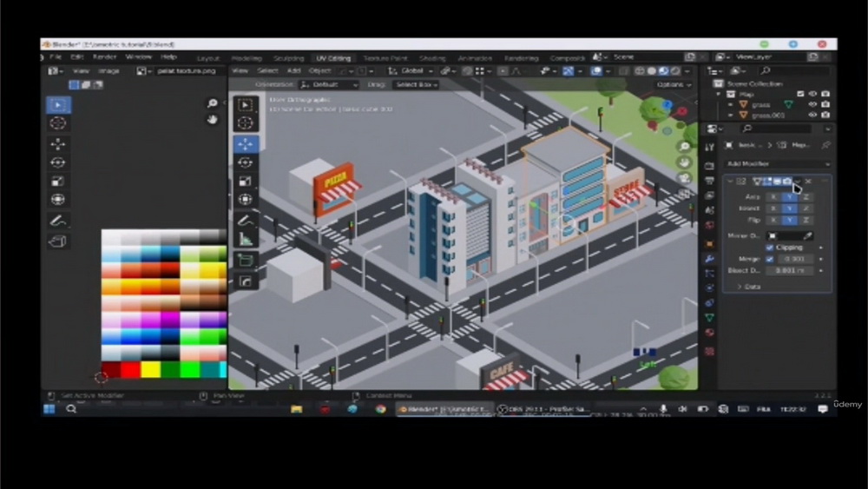The image size is (868, 489).
Task: Open the Object Data properties green triangle tab
Action: tap(710, 318)
